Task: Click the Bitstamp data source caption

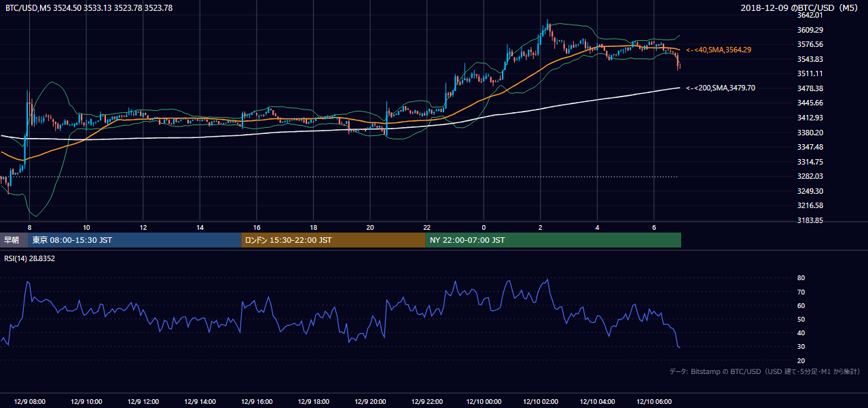Action: [765, 371]
